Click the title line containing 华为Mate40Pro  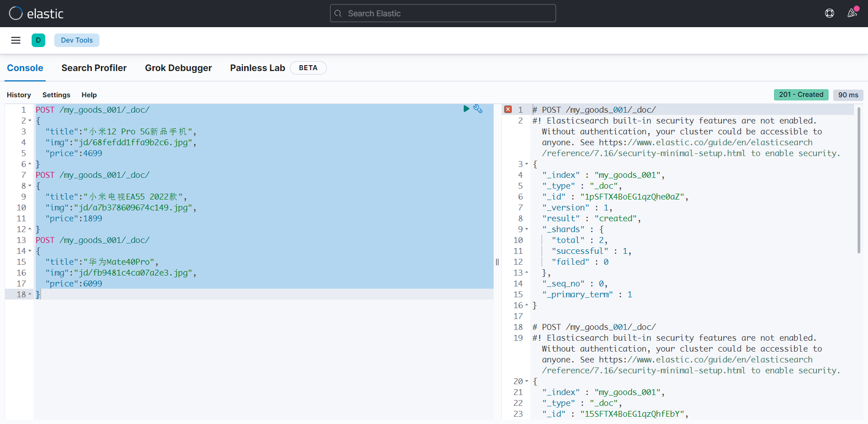pos(102,262)
